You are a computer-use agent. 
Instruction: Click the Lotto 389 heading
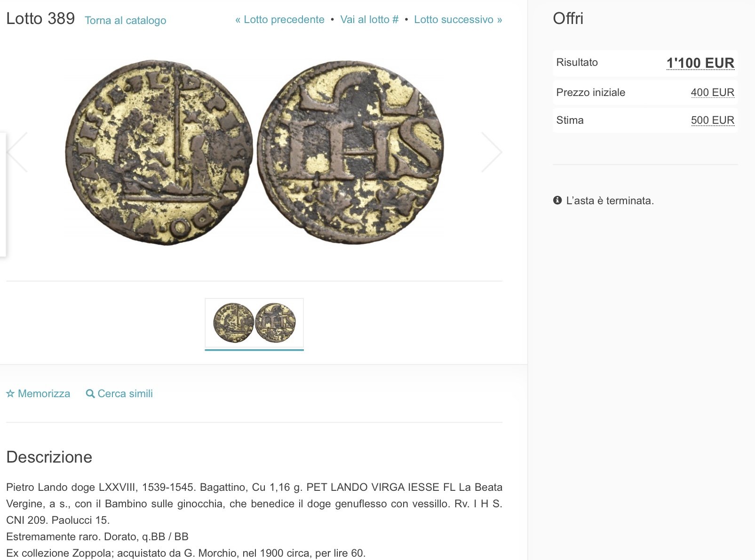(x=40, y=19)
